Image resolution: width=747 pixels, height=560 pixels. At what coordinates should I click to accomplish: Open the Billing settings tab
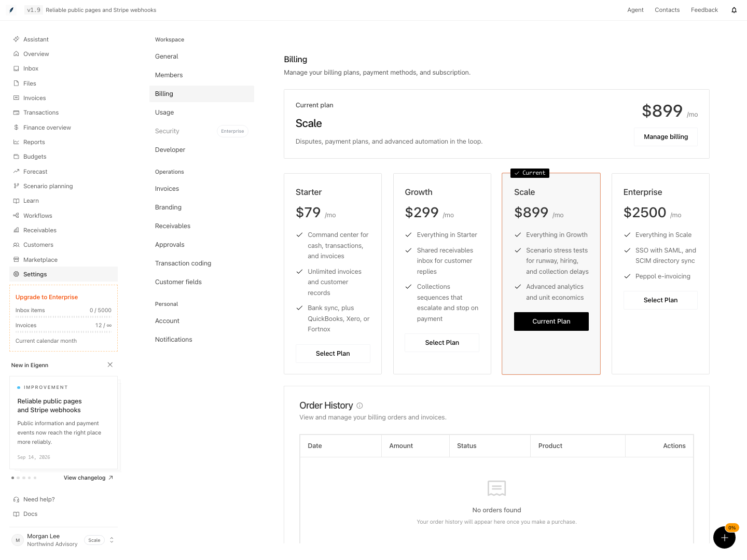202,94
